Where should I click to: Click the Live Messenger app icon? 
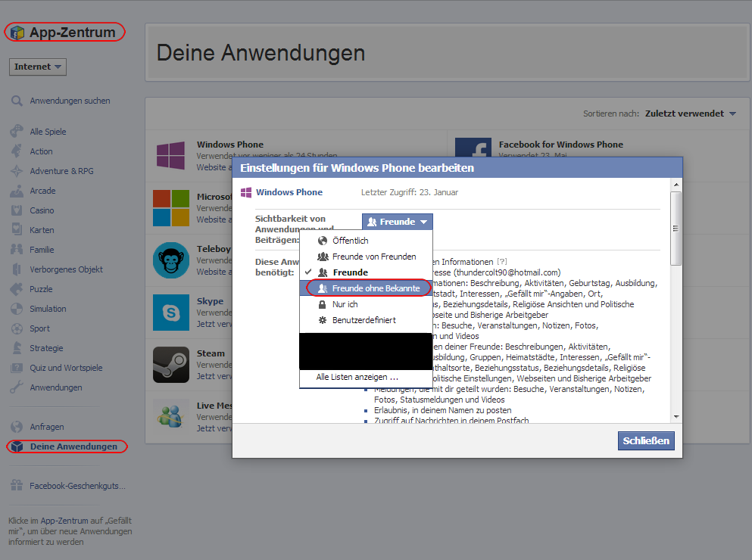point(171,417)
